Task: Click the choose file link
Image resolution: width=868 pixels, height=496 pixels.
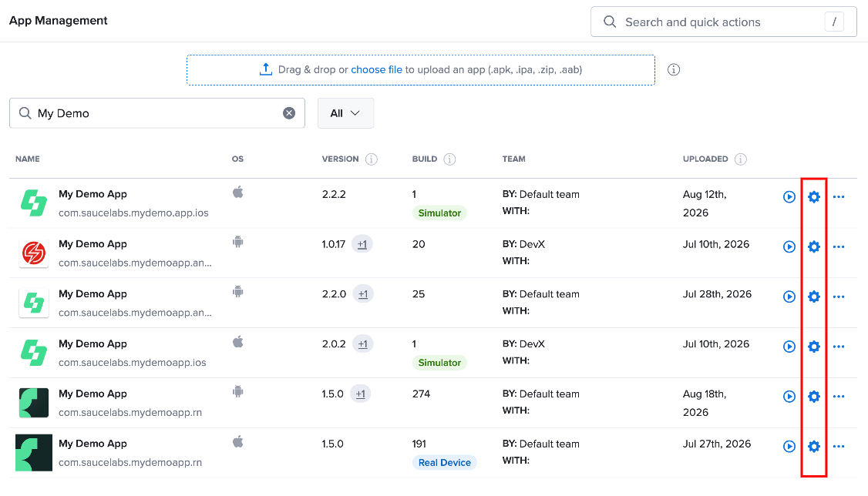Action: click(x=376, y=69)
